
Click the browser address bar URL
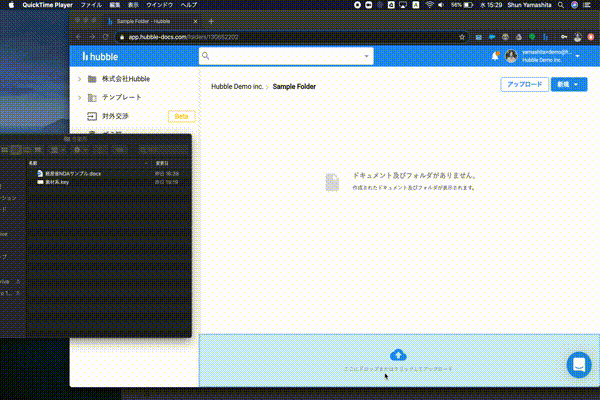183,37
